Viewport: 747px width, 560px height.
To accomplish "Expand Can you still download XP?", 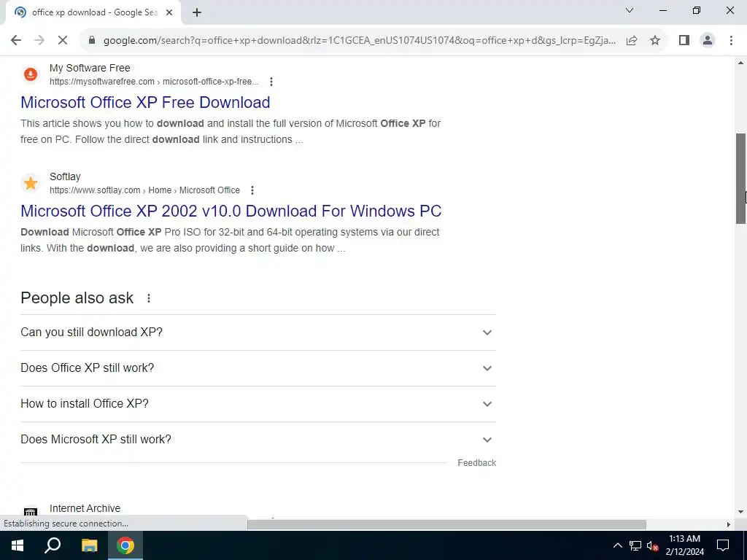I will (x=258, y=332).
